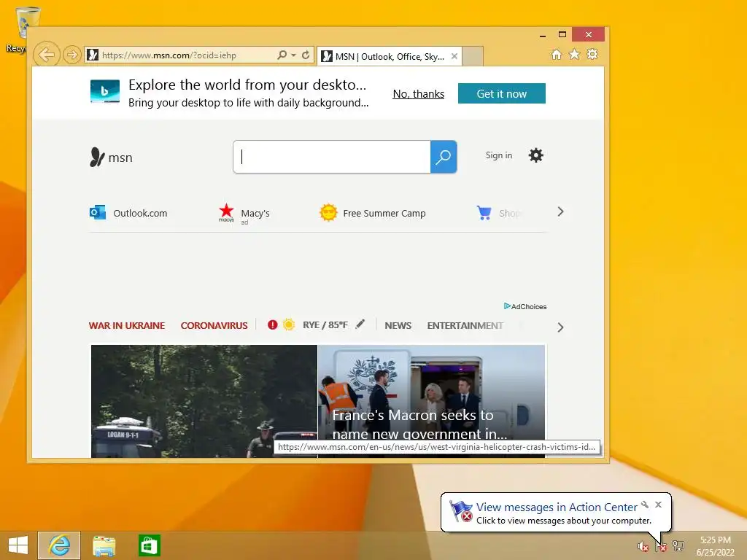
Task: Open the CORONAVIRUS category
Action: (x=214, y=325)
